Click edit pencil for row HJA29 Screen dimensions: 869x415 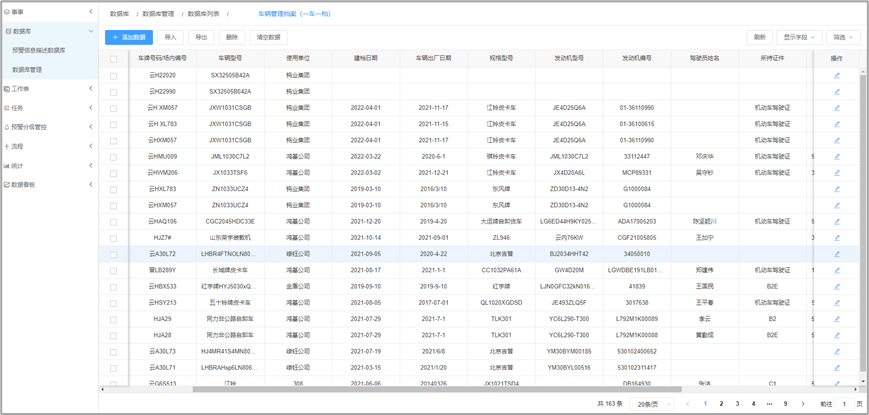[x=837, y=319]
